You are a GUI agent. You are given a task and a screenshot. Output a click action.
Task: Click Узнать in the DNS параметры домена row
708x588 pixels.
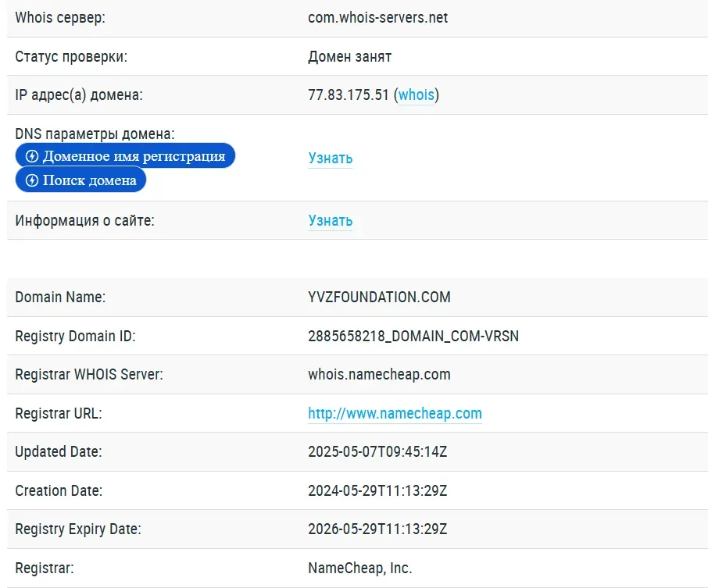tap(330, 158)
